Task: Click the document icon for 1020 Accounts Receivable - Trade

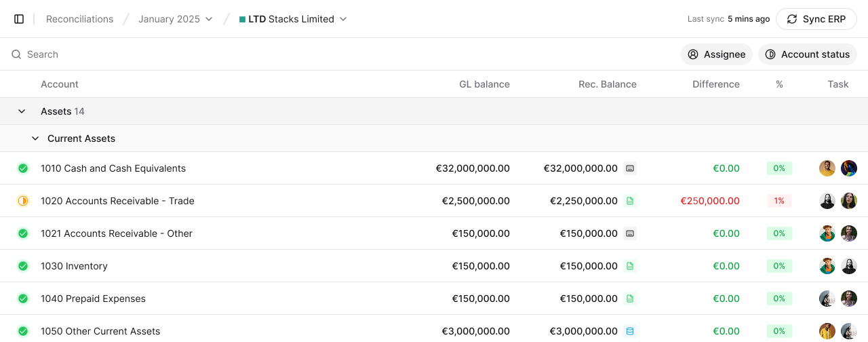Action: click(630, 201)
